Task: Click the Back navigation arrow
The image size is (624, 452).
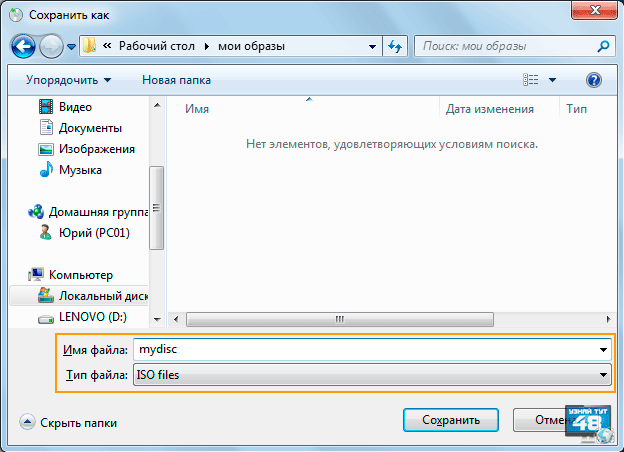Action: click(23, 47)
